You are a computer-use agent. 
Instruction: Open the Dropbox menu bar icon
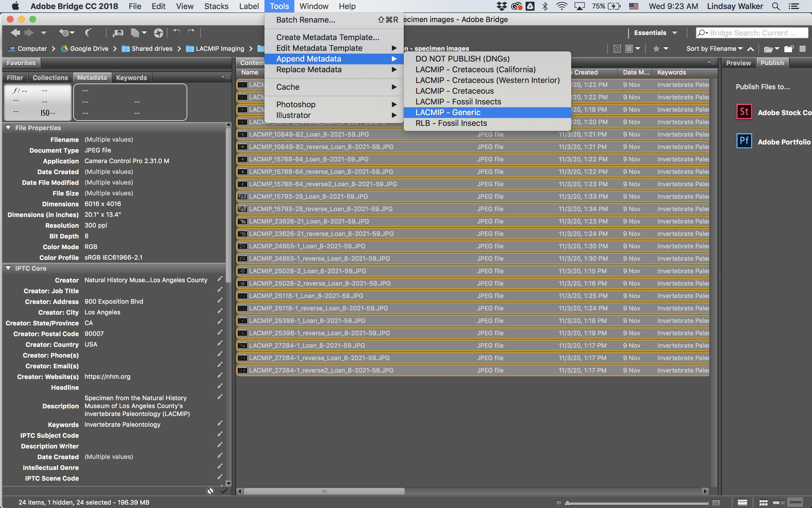tap(502, 6)
